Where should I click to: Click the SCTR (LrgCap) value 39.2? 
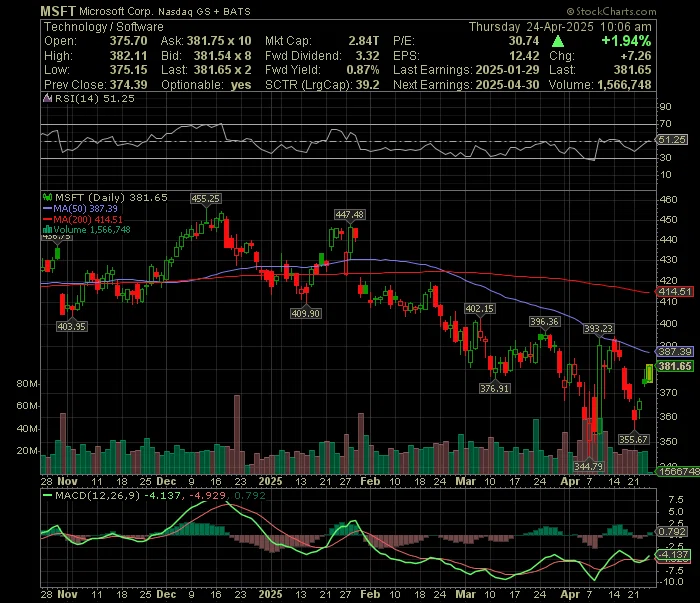[367, 85]
